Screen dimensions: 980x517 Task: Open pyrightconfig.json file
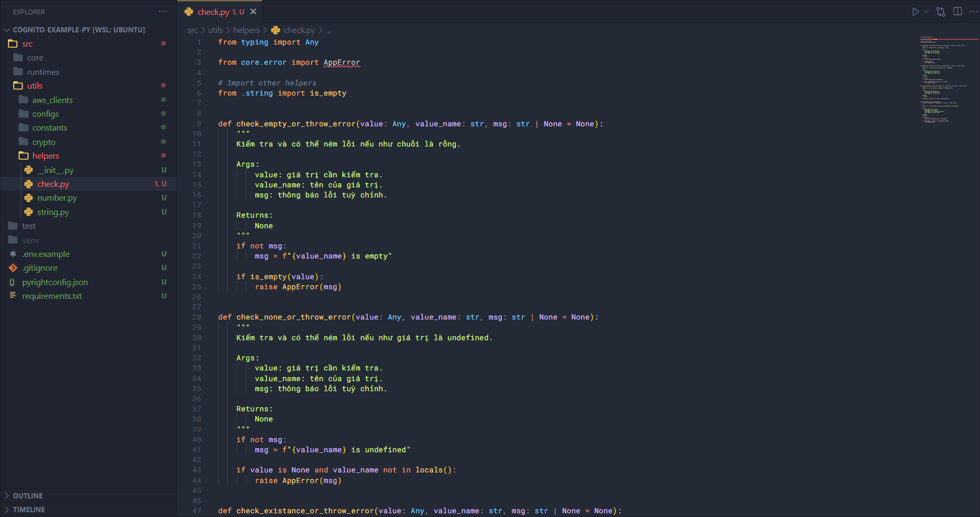55,282
